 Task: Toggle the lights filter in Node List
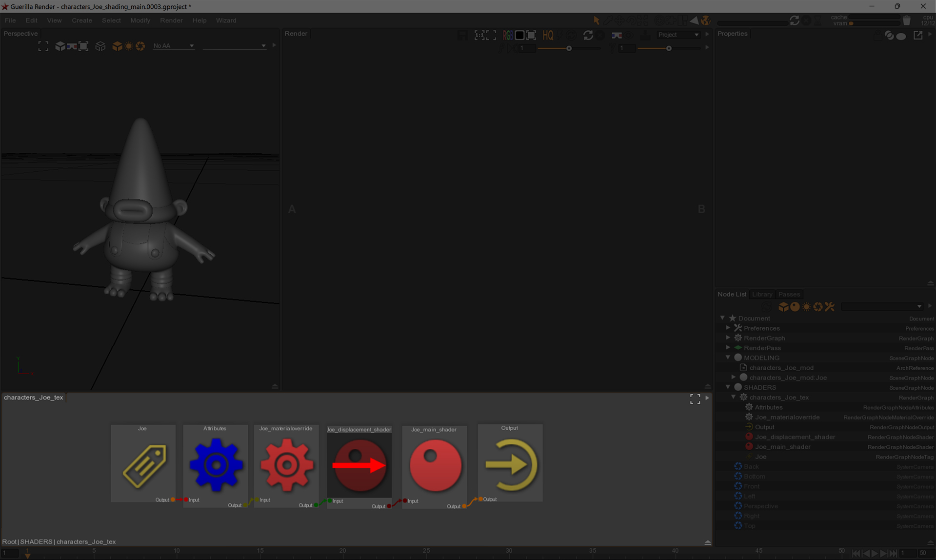click(806, 307)
